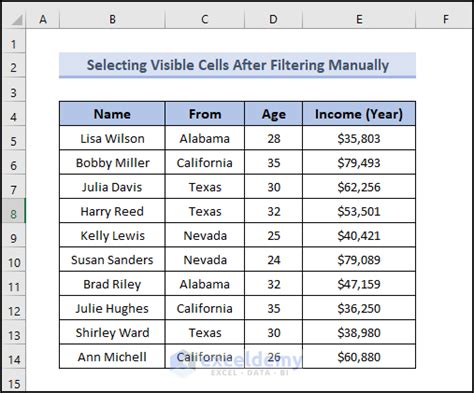
Task: Click the Name header cell
Action: coord(112,114)
